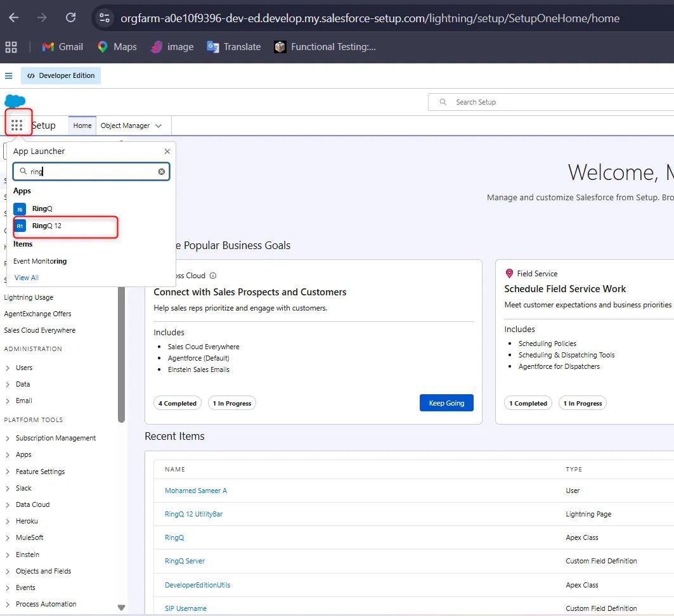Click the Field Service 1 Completed badge
The height and width of the screenshot is (616, 674).
528,403
